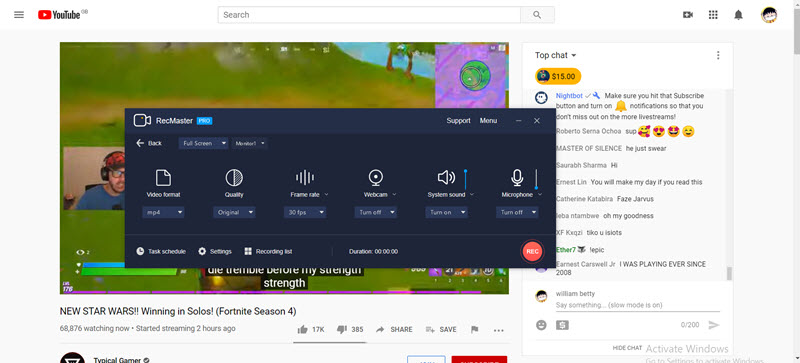The height and width of the screenshot is (363, 800).
Task: Open the 30 fps frame rate dropdown
Action: click(305, 212)
